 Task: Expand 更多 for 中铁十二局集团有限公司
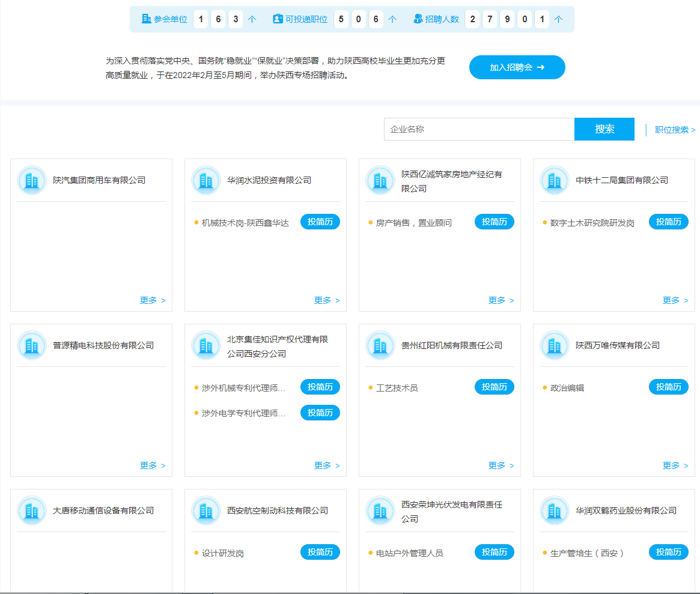pos(675,300)
